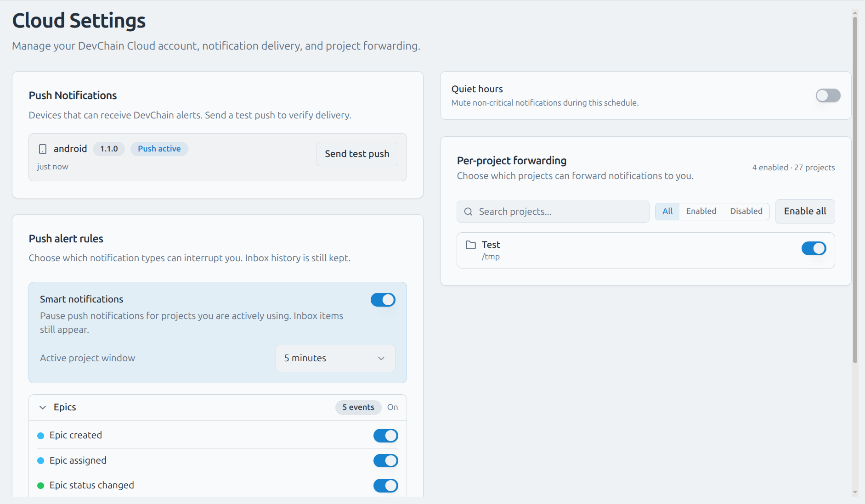Turn off forwarding for Test project

point(814,248)
